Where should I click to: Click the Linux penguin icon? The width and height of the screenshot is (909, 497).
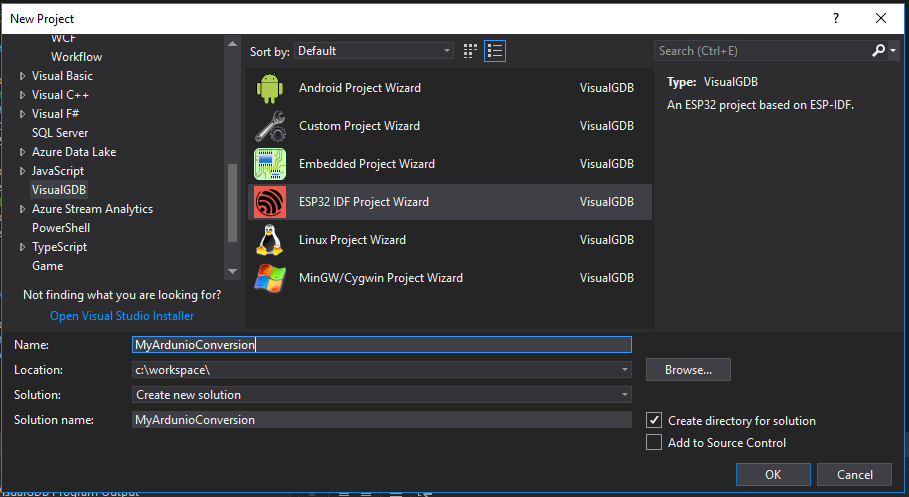(x=270, y=240)
